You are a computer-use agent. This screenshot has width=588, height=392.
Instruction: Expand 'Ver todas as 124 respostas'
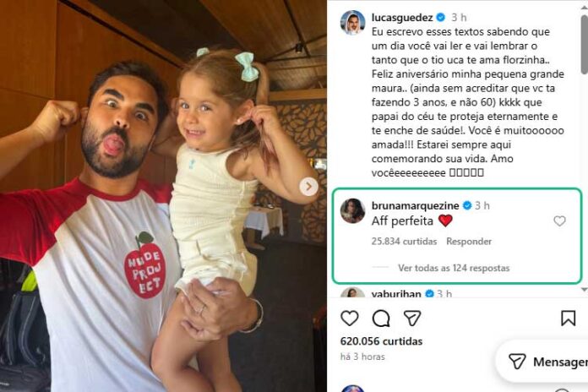454,268
